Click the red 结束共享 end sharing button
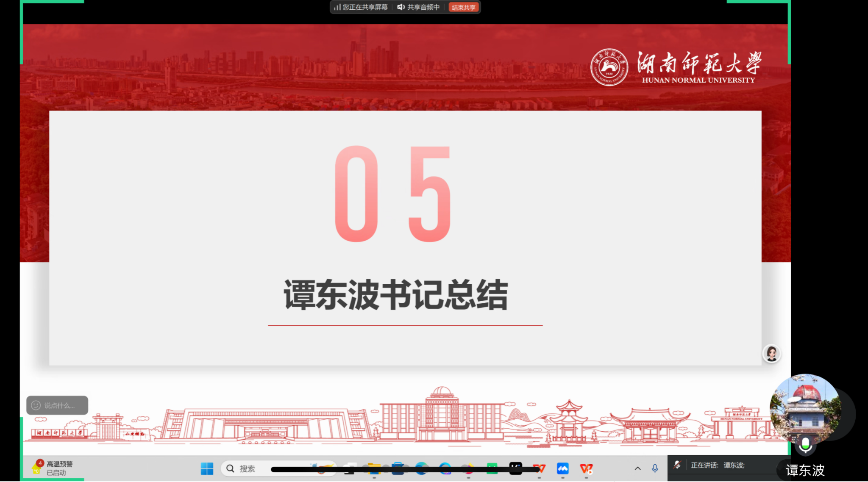The width and height of the screenshot is (868, 482). coord(463,7)
